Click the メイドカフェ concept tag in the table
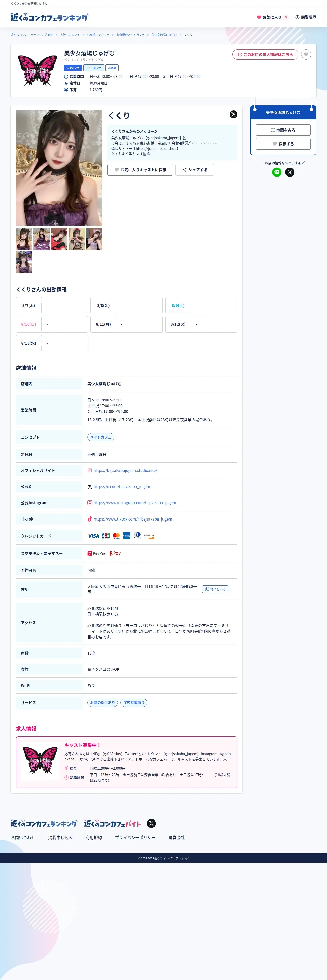 tap(101, 437)
